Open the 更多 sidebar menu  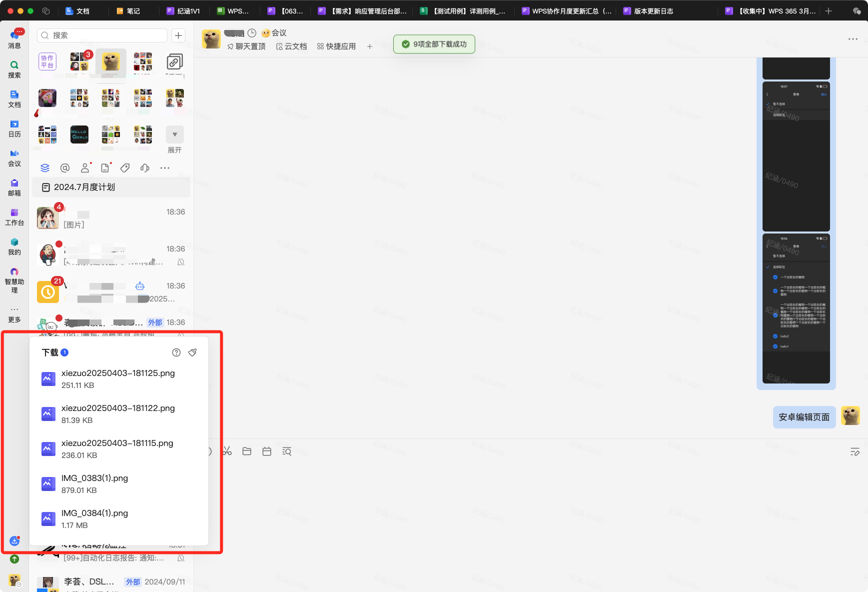click(14, 314)
